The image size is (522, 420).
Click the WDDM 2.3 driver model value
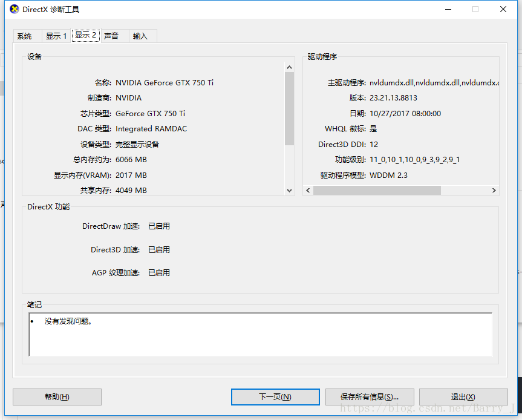coord(388,175)
